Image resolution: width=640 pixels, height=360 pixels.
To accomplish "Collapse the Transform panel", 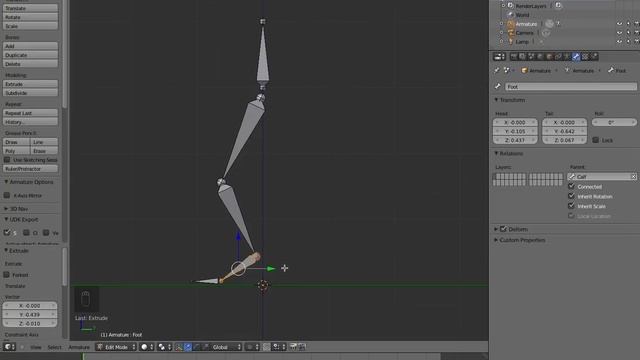I will coord(496,100).
